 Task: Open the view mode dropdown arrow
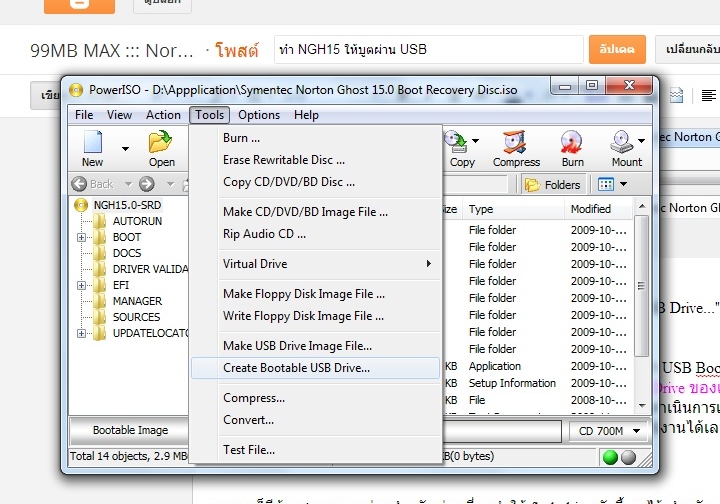click(624, 184)
